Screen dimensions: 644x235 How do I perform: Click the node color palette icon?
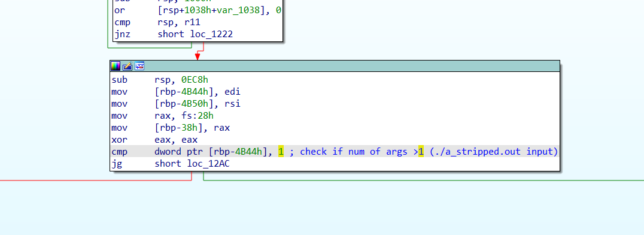click(116, 66)
